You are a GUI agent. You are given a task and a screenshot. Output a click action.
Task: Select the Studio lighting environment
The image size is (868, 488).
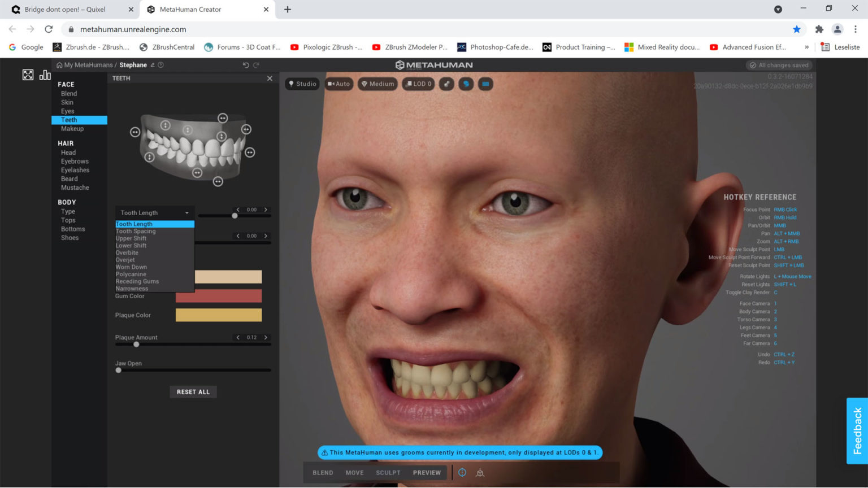pyautogui.click(x=302, y=84)
